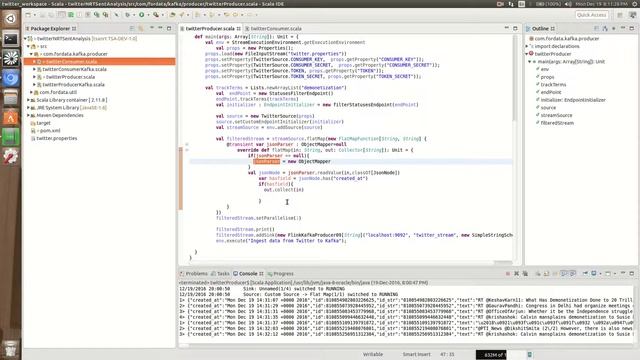
Task: Collapse the src folder node
Action: click(x=29, y=46)
